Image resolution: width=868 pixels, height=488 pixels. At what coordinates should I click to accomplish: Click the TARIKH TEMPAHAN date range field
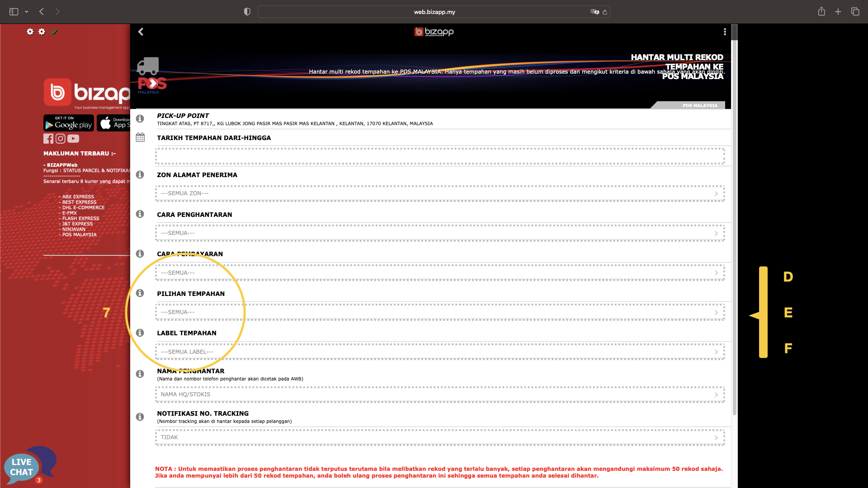[x=440, y=156]
